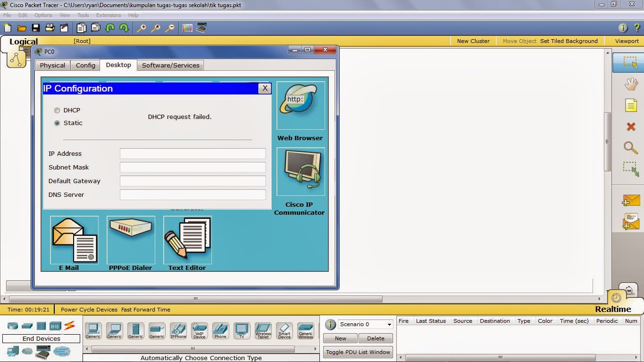
Task: Click Set Tiled Background
Action: coord(569,41)
